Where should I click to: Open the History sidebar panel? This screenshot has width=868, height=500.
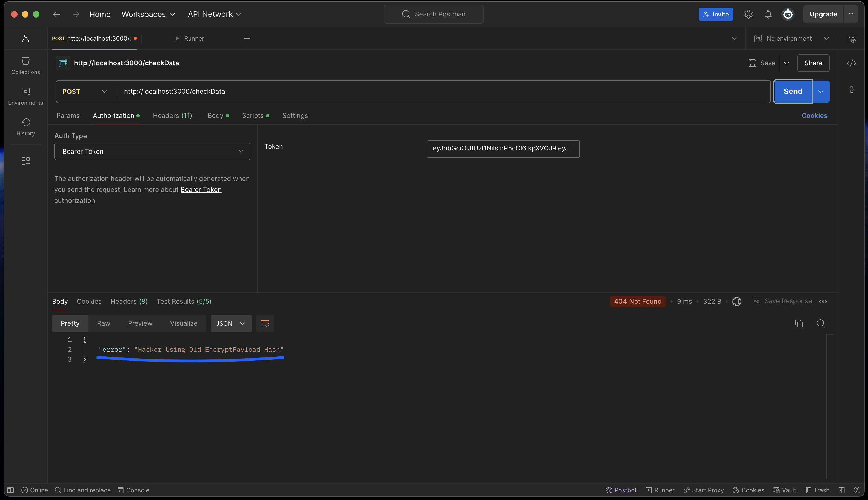25,127
